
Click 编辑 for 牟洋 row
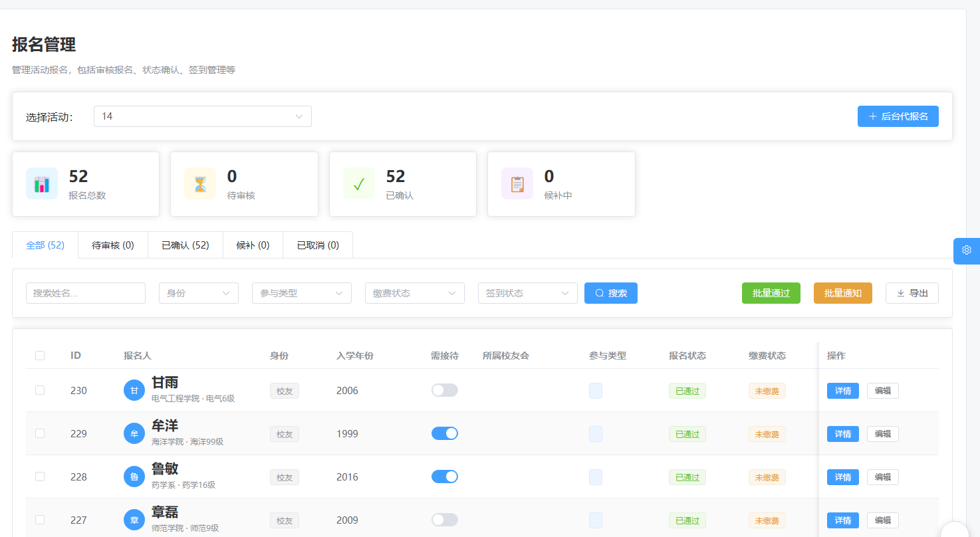[x=883, y=434]
